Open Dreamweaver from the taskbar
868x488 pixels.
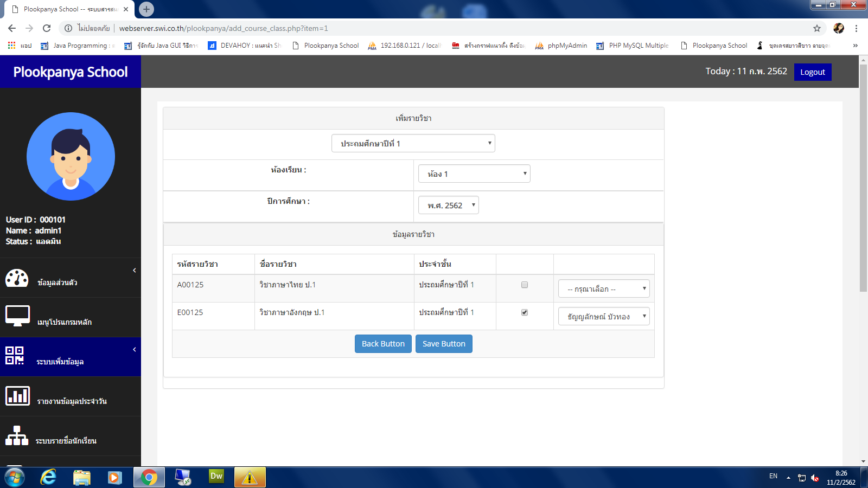pos(216,477)
